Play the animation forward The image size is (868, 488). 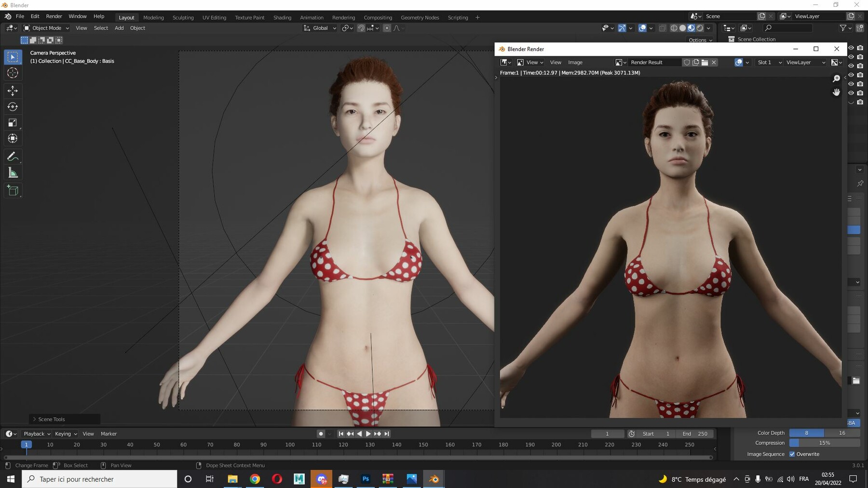[x=368, y=434]
